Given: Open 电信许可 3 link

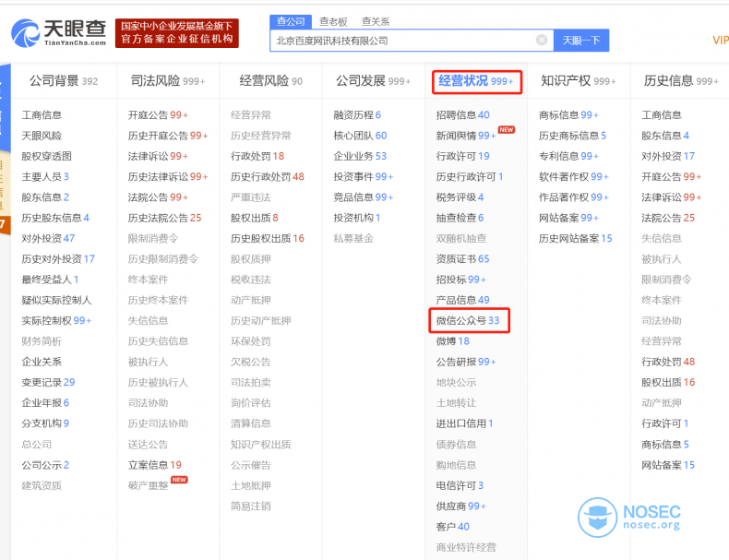Looking at the screenshot, I should tap(460, 485).
